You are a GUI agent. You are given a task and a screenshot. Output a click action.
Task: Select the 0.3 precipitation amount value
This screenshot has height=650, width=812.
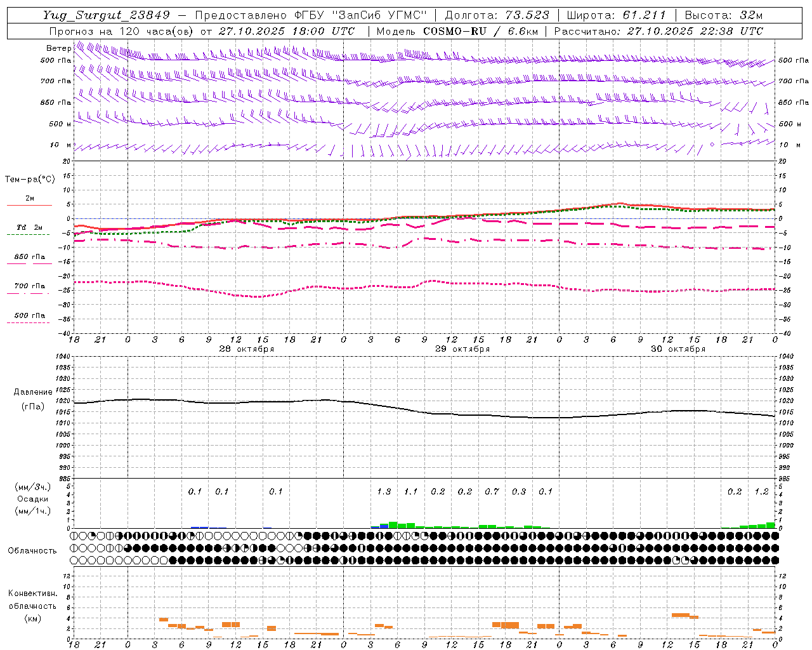coord(519,491)
